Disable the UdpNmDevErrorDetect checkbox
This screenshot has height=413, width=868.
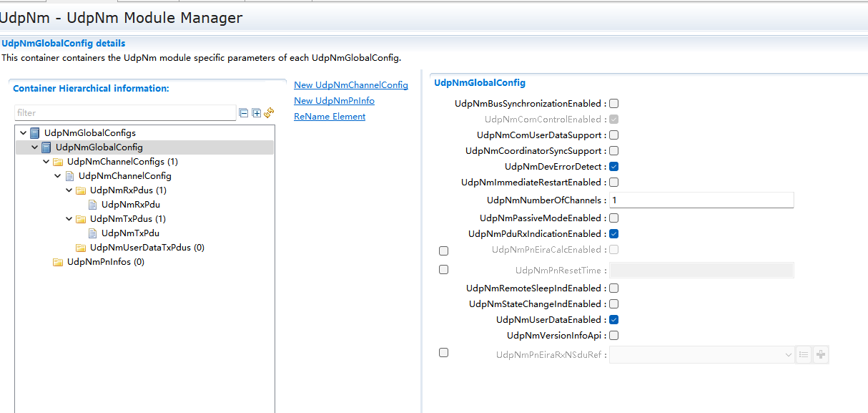coord(613,167)
